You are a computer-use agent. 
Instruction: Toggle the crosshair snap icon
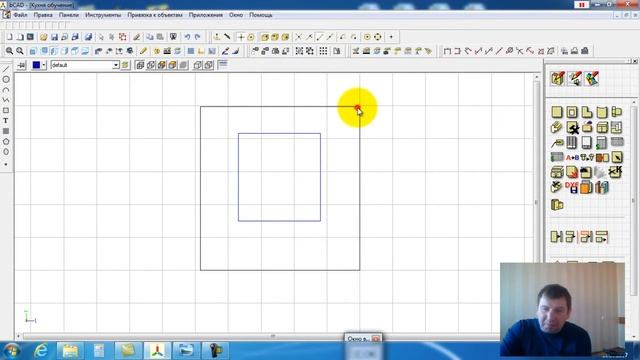pos(241,37)
